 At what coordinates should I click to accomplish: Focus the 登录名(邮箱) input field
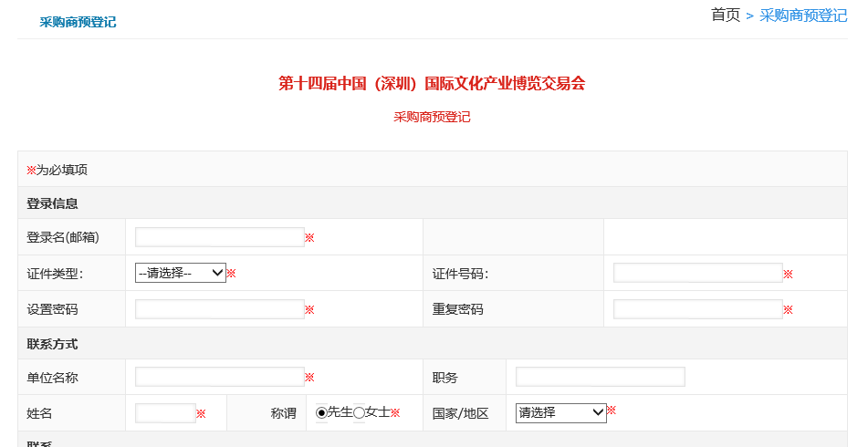pyautogui.click(x=219, y=237)
